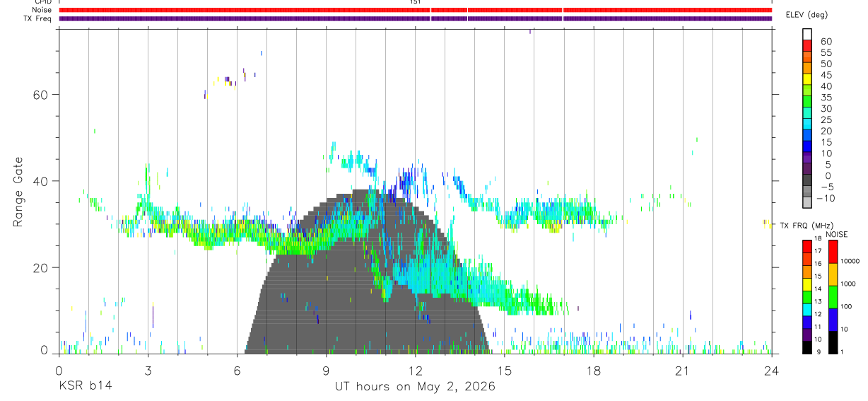Click ELEV colorbar value '45'
This screenshot has height=401, width=868.
[826, 75]
